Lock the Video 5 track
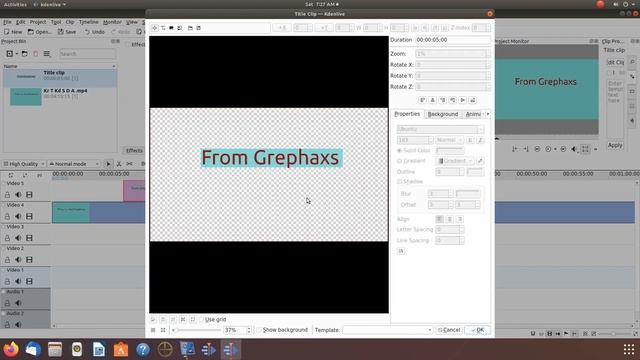This screenshot has width=640, height=360. click(7, 195)
